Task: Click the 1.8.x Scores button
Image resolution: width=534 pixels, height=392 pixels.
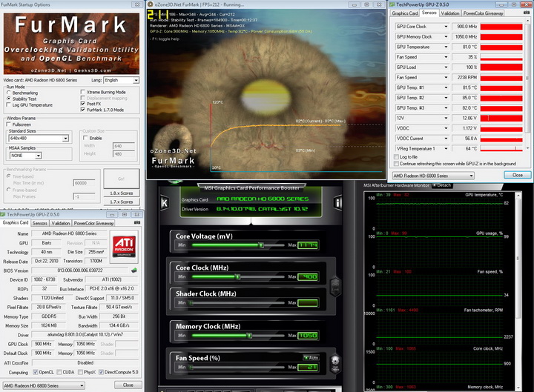Action: [122, 193]
